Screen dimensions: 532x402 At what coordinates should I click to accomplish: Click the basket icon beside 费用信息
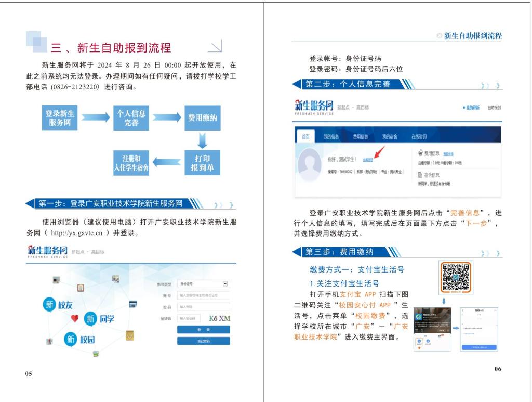[x=420, y=153]
